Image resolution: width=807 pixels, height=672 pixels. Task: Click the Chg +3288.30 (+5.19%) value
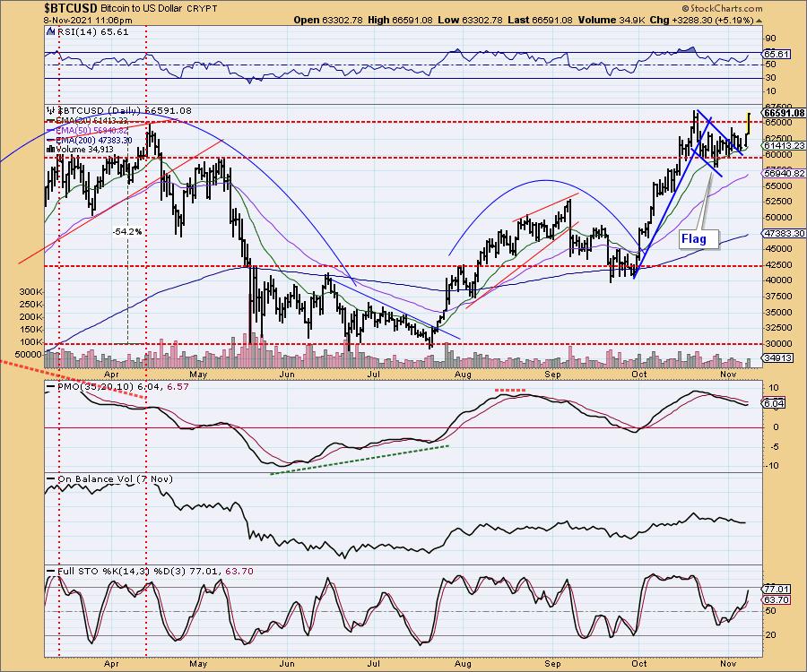(701, 20)
